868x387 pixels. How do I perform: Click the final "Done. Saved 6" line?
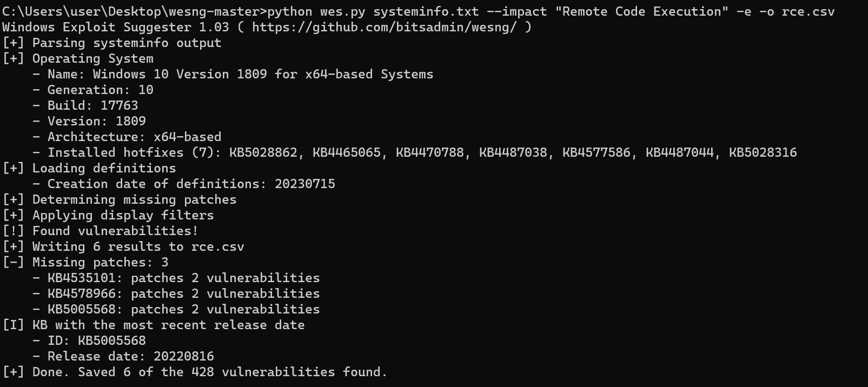tap(210, 372)
